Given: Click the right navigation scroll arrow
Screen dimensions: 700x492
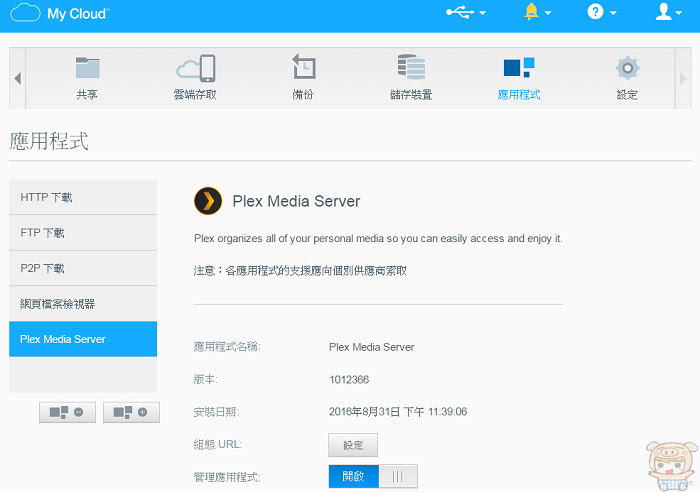Looking at the screenshot, I should [x=683, y=79].
